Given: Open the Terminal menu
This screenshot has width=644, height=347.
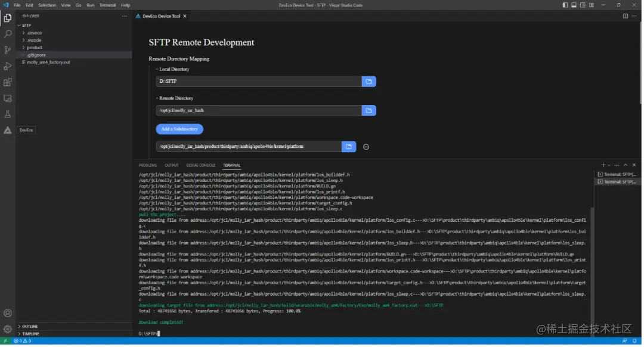Looking at the screenshot, I should (108, 5).
